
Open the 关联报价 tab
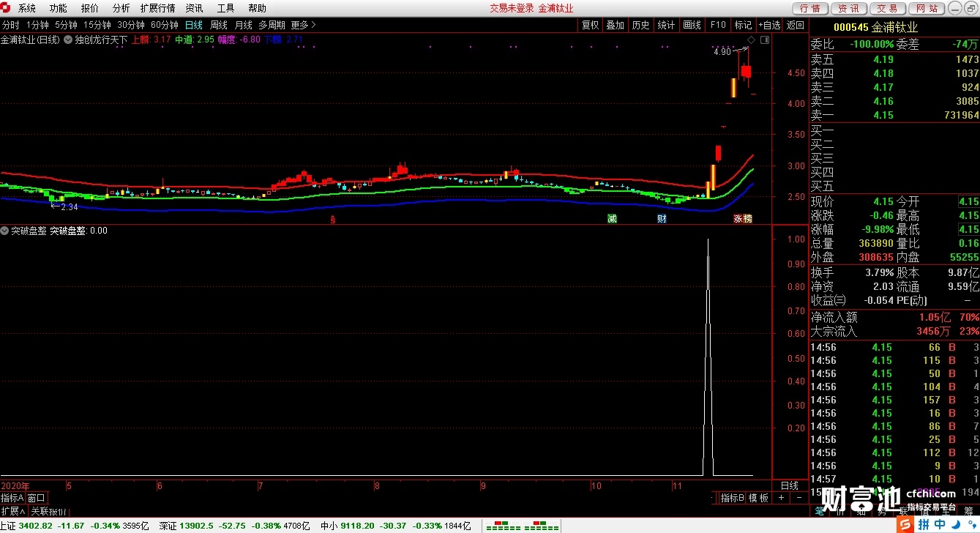(x=48, y=511)
